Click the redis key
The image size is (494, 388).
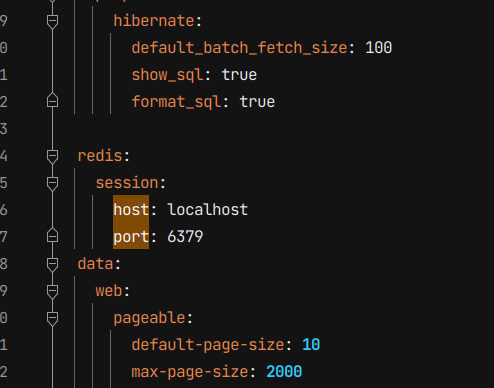(100, 156)
